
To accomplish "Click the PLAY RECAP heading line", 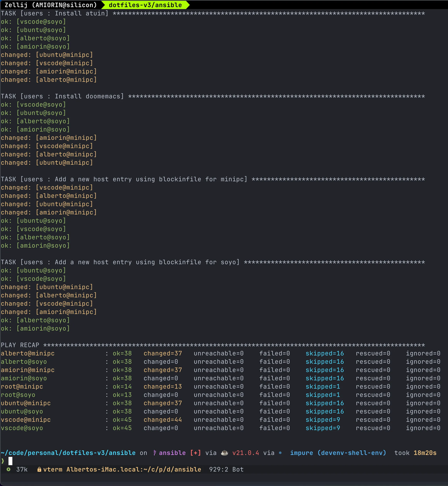I will [x=20, y=345].
